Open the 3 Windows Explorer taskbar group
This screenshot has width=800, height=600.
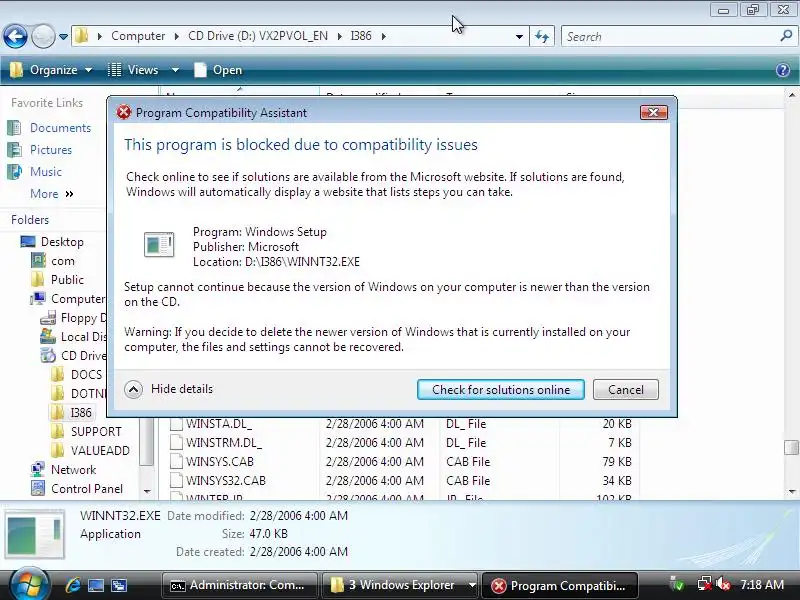pos(400,585)
